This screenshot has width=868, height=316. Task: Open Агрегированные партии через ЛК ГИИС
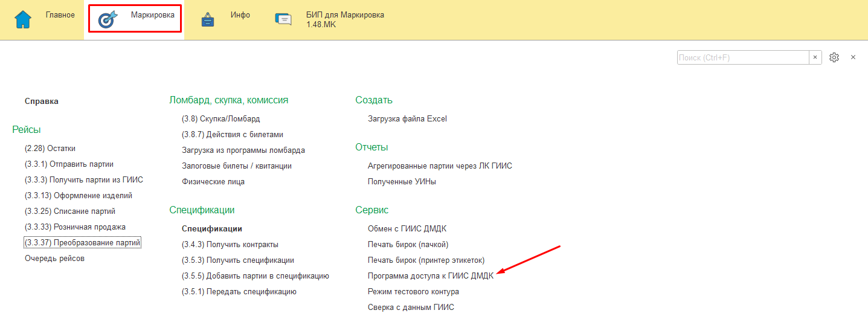(440, 166)
